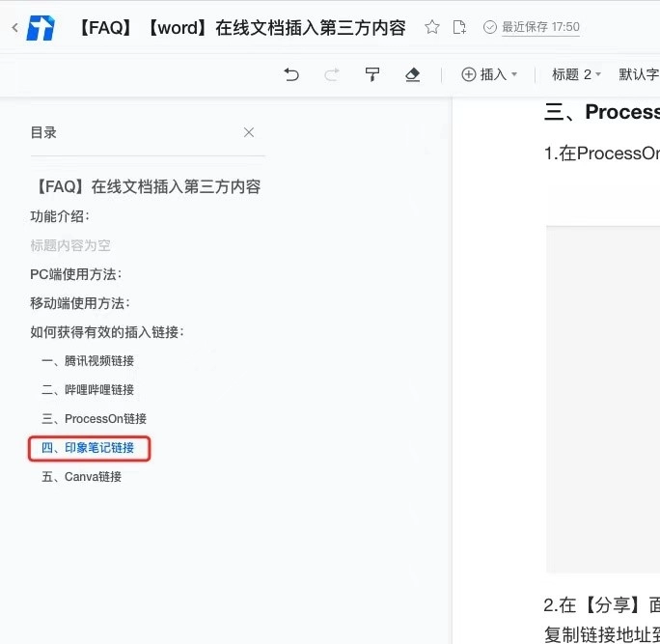Undo the last edit
Screen dimensions: 660x644
[291, 74]
